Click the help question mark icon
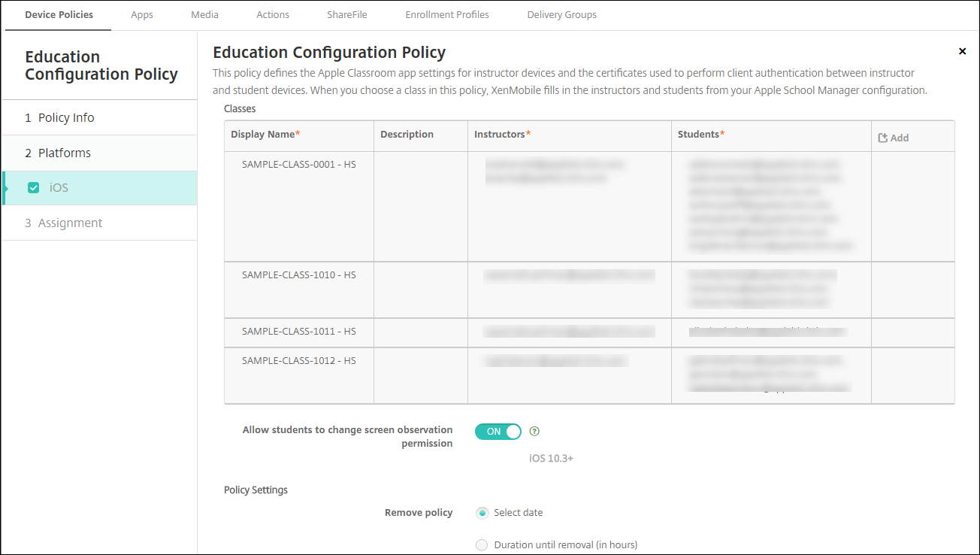This screenshot has width=980, height=555. coord(534,432)
